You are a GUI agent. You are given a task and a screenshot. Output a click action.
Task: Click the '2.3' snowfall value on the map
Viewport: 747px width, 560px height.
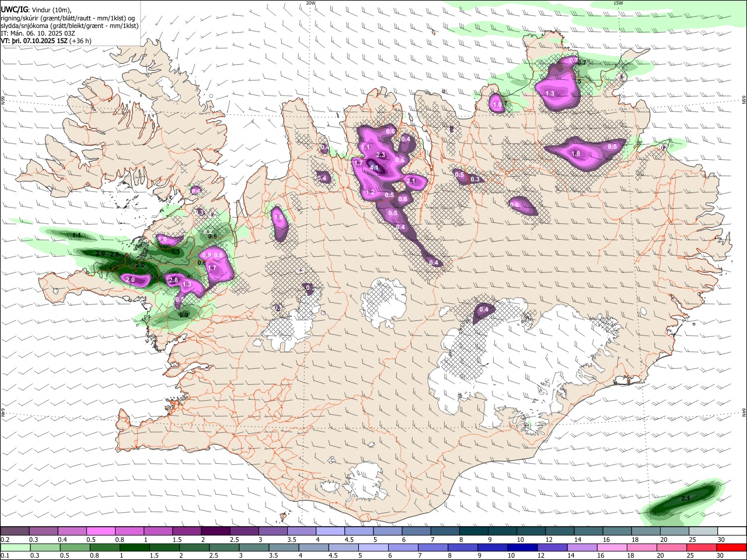click(x=381, y=155)
